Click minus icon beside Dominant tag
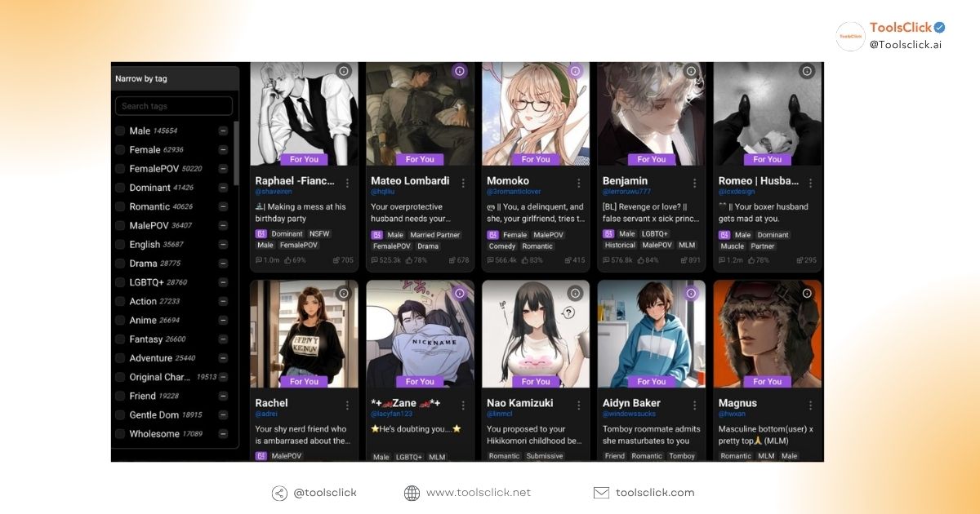The height and width of the screenshot is (514, 980). coord(223,188)
